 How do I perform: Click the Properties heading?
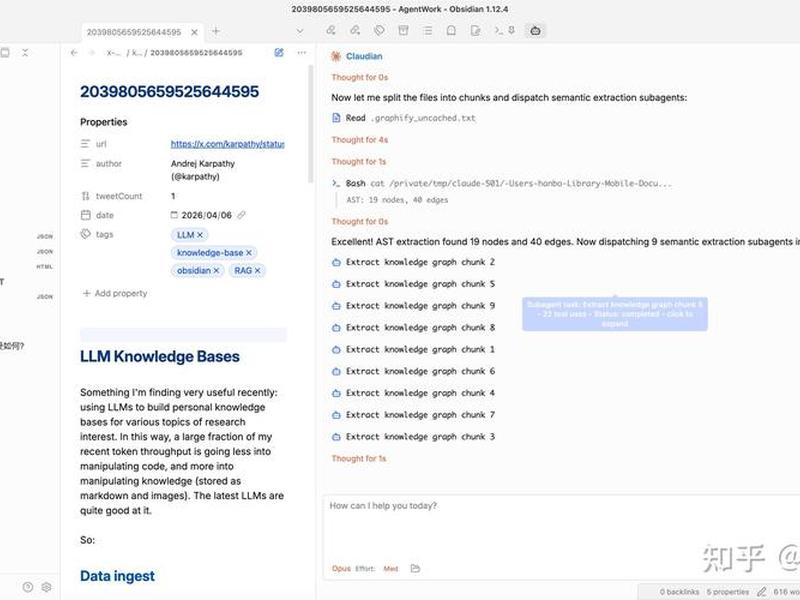click(x=104, y=122)
